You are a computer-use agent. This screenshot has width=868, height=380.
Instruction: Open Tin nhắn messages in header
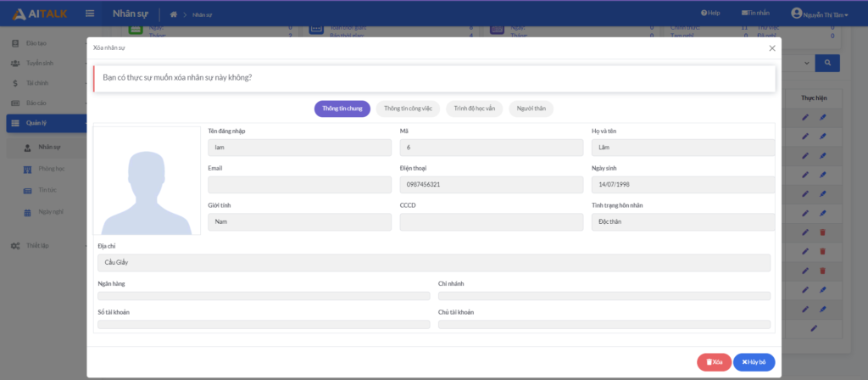click(x=755, y=14)
